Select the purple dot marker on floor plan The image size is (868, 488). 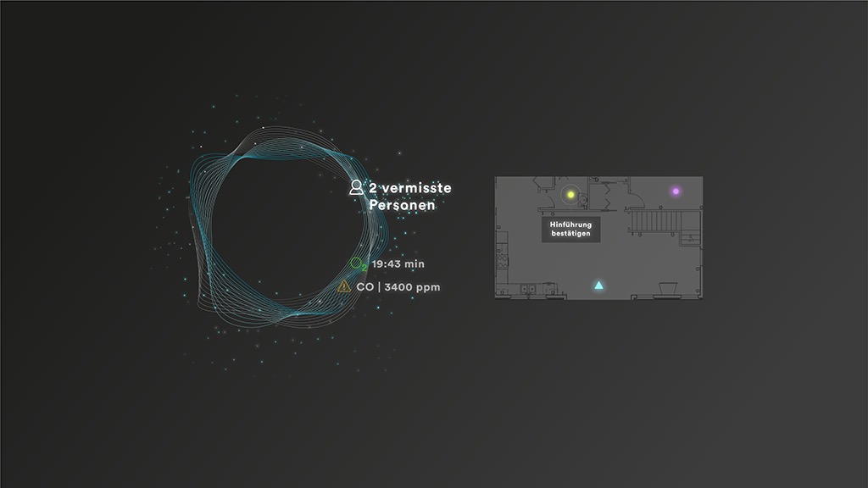676,191
